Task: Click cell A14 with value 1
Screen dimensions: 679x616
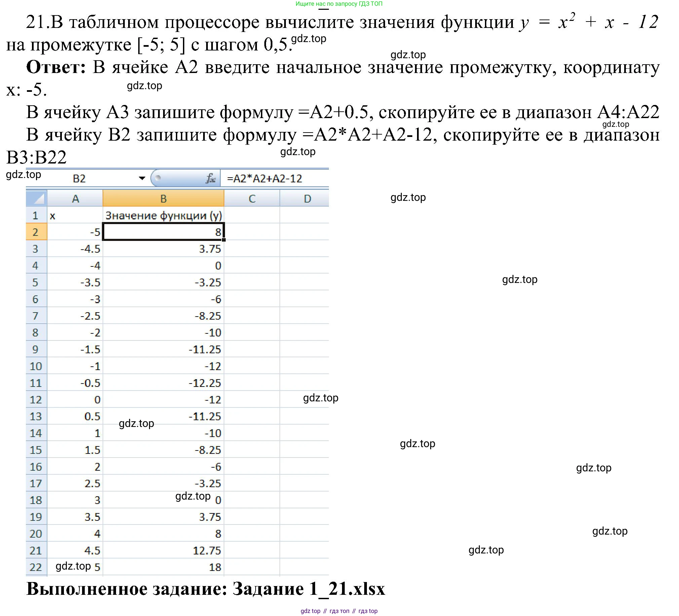Action: (x=75, y=433)
